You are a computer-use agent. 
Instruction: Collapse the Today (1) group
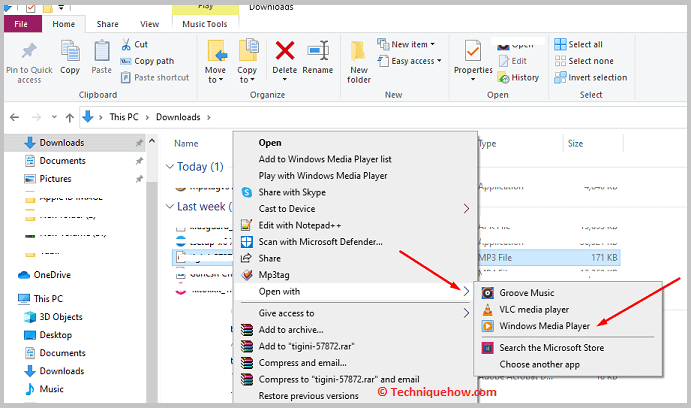click(x=170, y=167)
